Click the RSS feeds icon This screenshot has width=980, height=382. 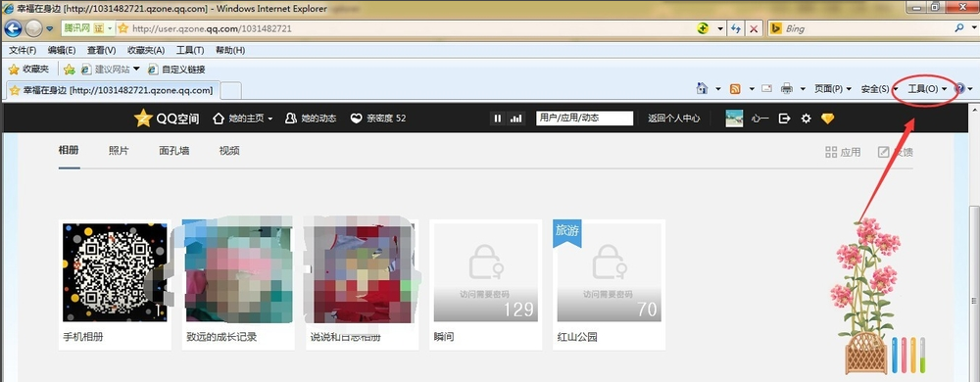tap(735, 88)
